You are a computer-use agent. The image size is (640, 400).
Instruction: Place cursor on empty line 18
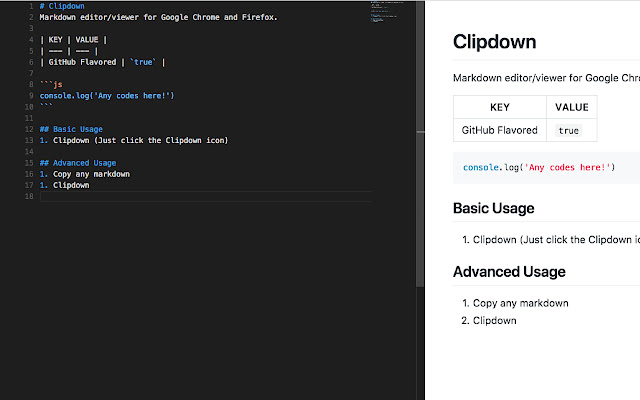point(206,196)
